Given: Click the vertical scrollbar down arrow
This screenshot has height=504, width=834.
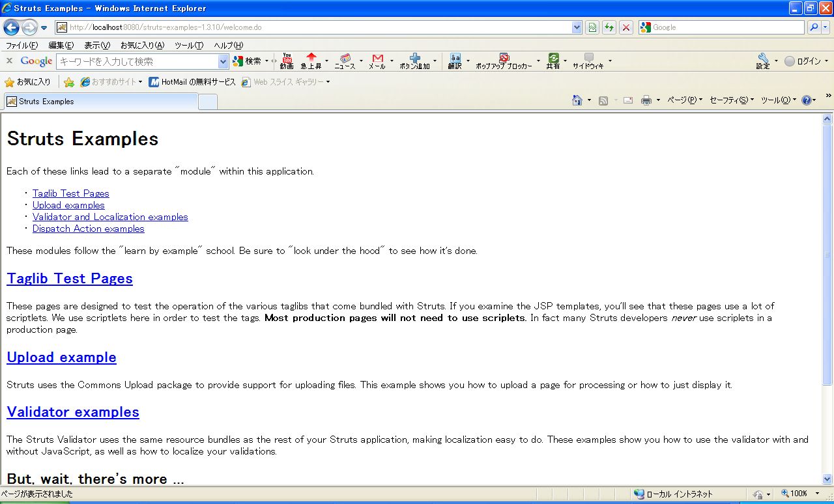Looking at the screenshot, I should click(x=827, y=479).
